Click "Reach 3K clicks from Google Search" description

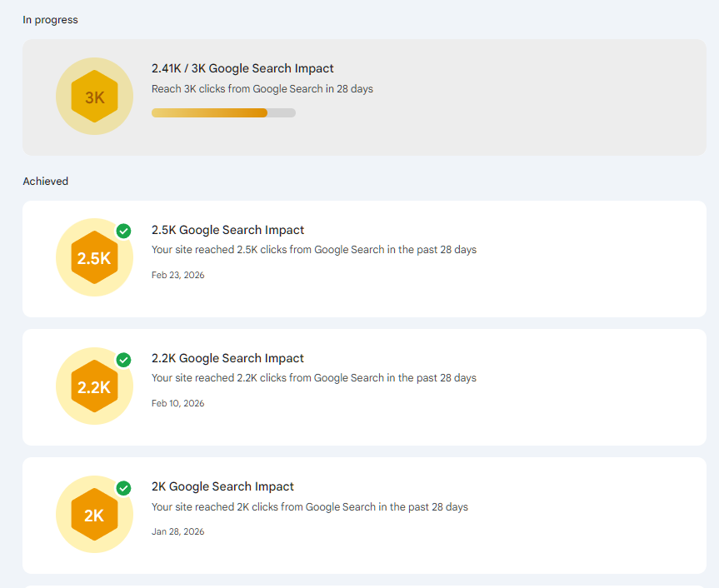pos(262,88)
